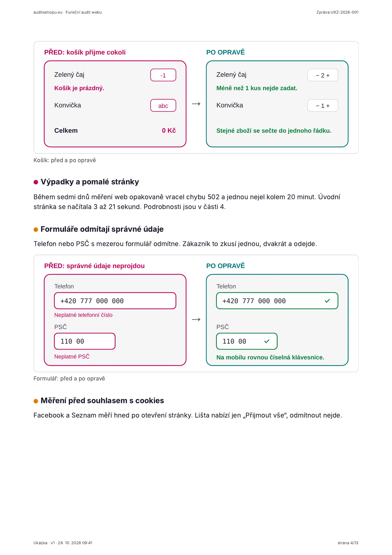Click the arrow between the cart panels
This screenshot has height=555, width=392.
(196, 104)
